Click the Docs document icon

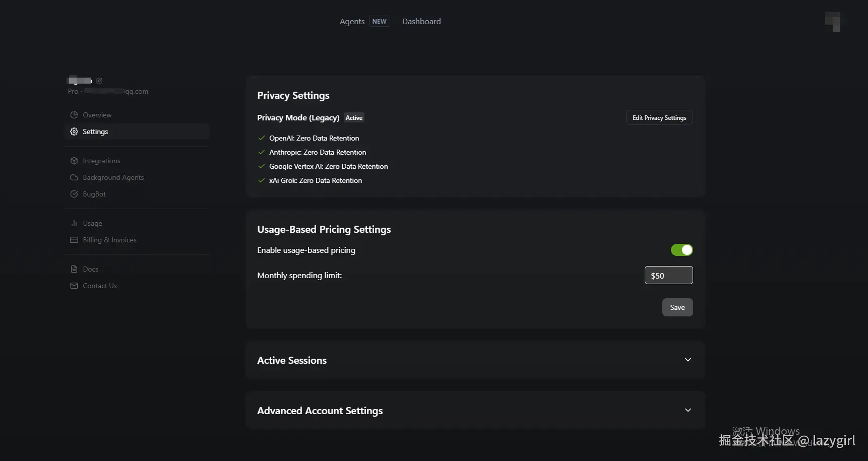[x=74, y=269]
